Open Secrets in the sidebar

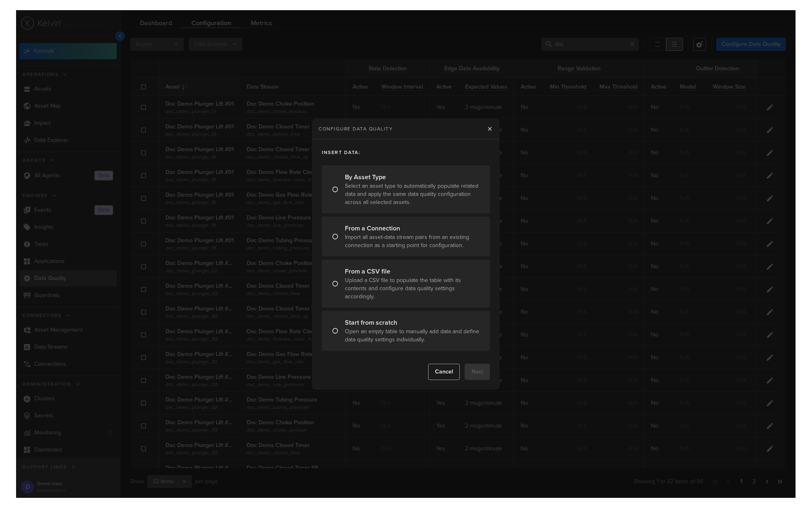point(68,416)
